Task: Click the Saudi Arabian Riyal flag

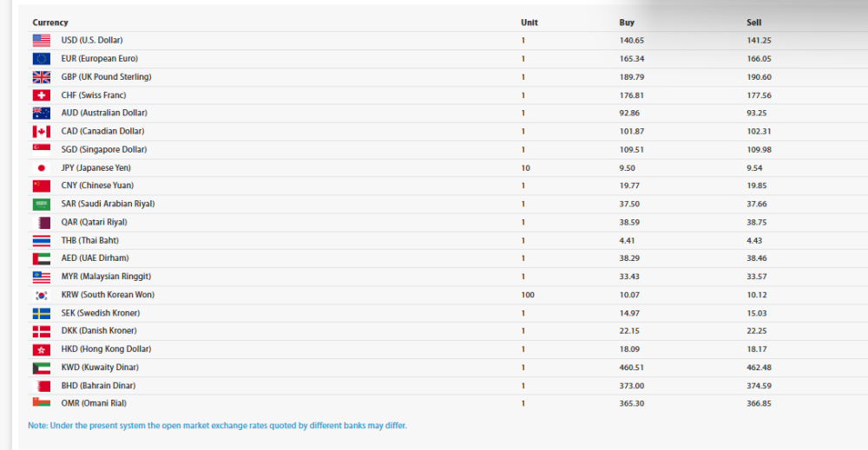Action: click(41, 205)
